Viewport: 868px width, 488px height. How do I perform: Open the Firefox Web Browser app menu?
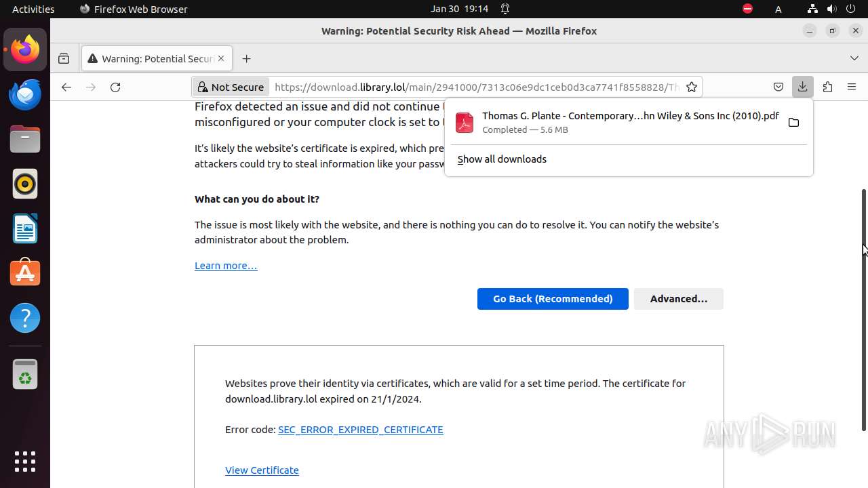(x=134, y=9)
